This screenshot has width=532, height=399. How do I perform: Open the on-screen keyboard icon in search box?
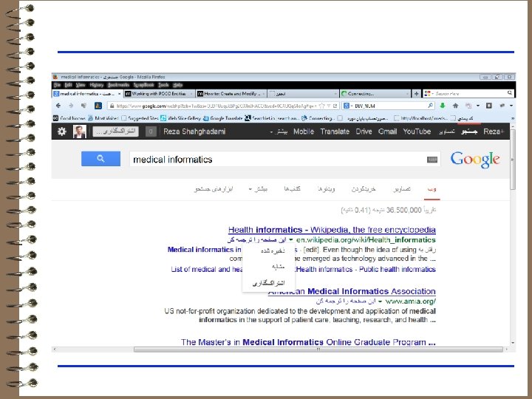point(432,160)
